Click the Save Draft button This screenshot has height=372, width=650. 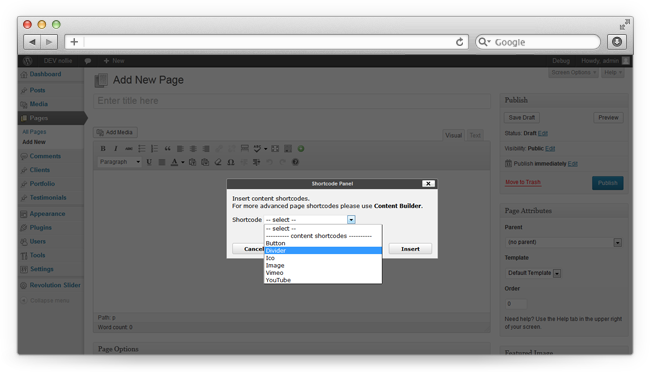pyautogui.click(x=521, y=117)
